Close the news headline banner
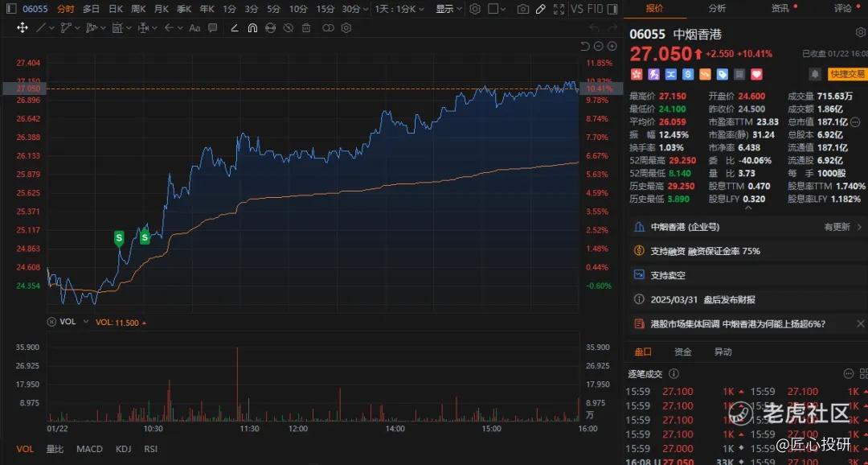The width and height of the screenshot is (868, 465). pyautogui.click(x=860, y=323)
